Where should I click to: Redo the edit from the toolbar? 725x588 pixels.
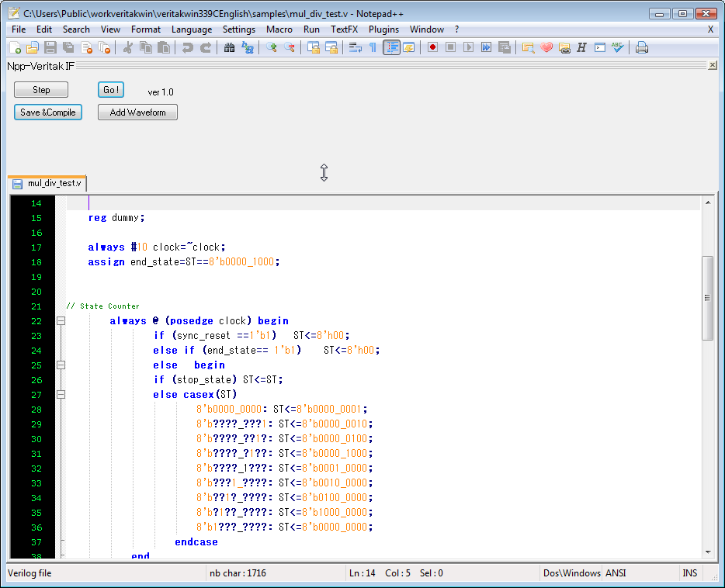tap(205, 47)
